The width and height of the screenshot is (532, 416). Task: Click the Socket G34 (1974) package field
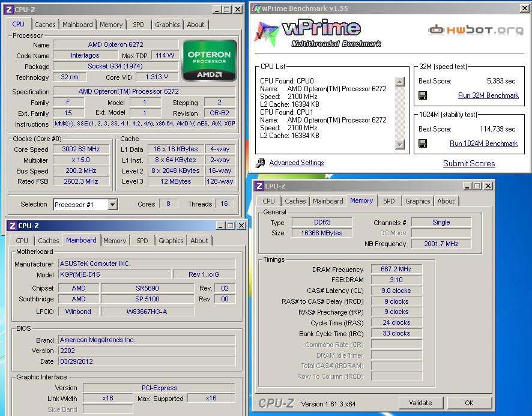pyautogui.click(x=116, y=66)
